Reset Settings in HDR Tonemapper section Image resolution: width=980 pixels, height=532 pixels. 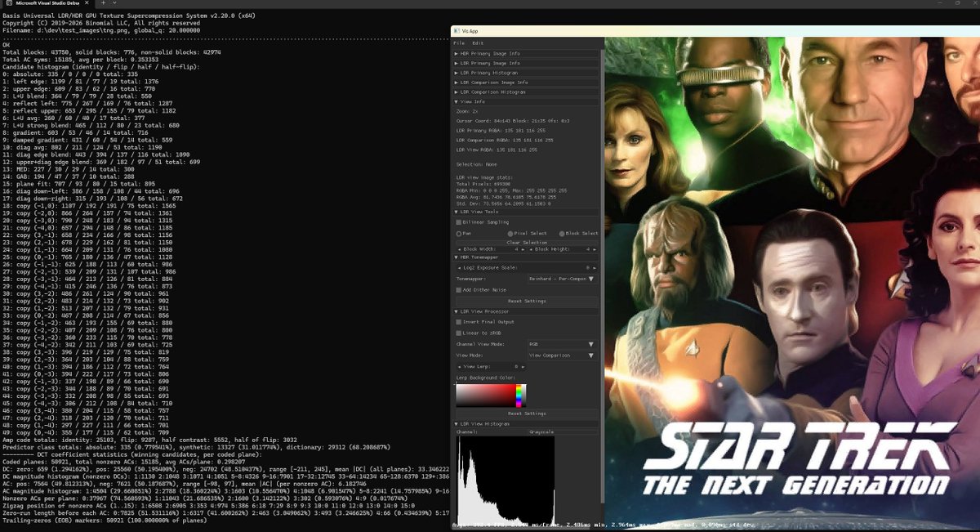point(527,301)
